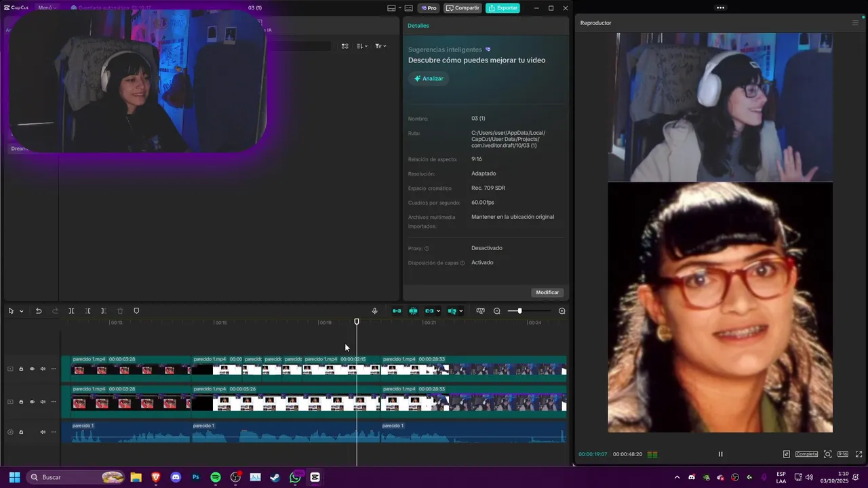Click the player zoom/focus frame icon

click(828, 454)
